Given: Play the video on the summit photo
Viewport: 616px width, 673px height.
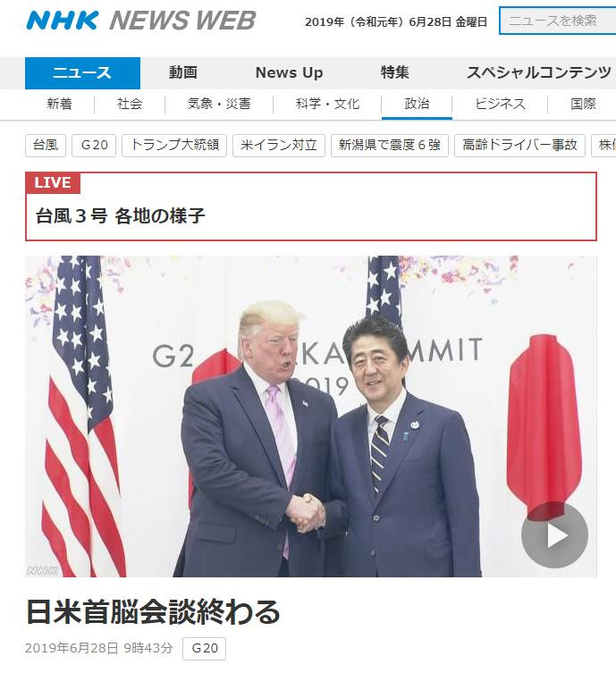Looking at the screenshot, I should (554, 534).
